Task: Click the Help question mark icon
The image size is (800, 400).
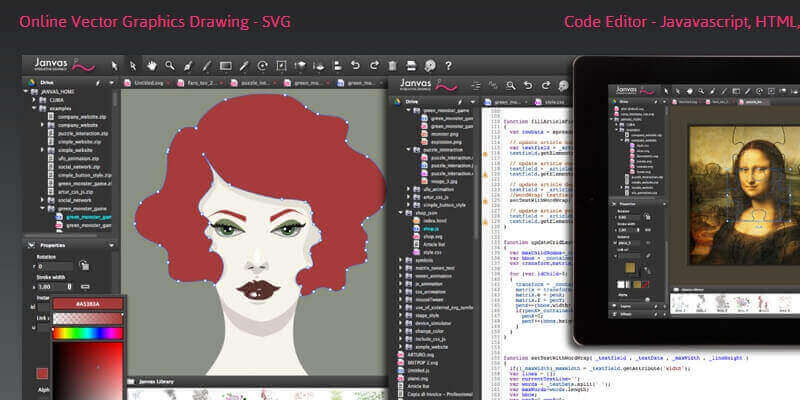Action: (x=429, y=66)
